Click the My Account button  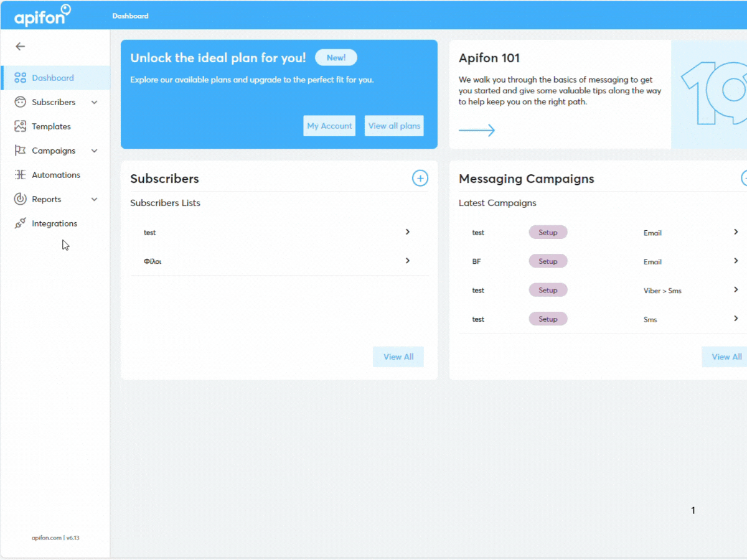[329, 125]
